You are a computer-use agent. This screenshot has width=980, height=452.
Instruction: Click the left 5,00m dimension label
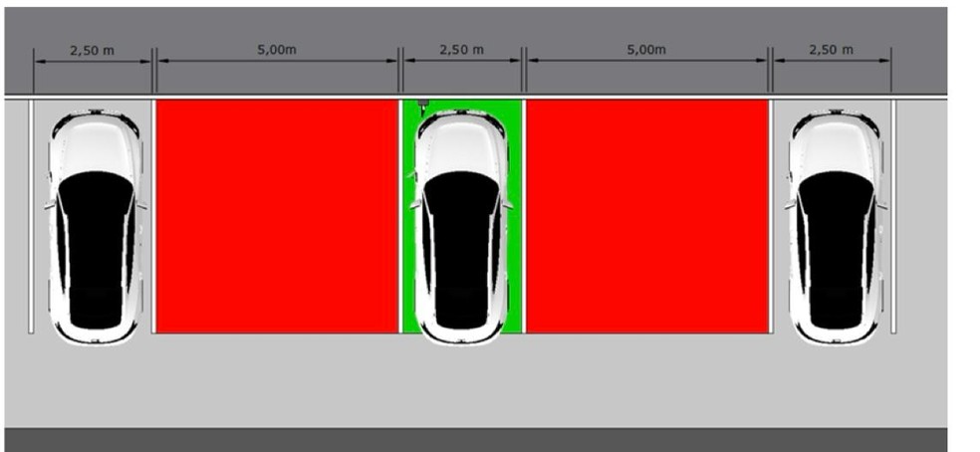[277, 50]
